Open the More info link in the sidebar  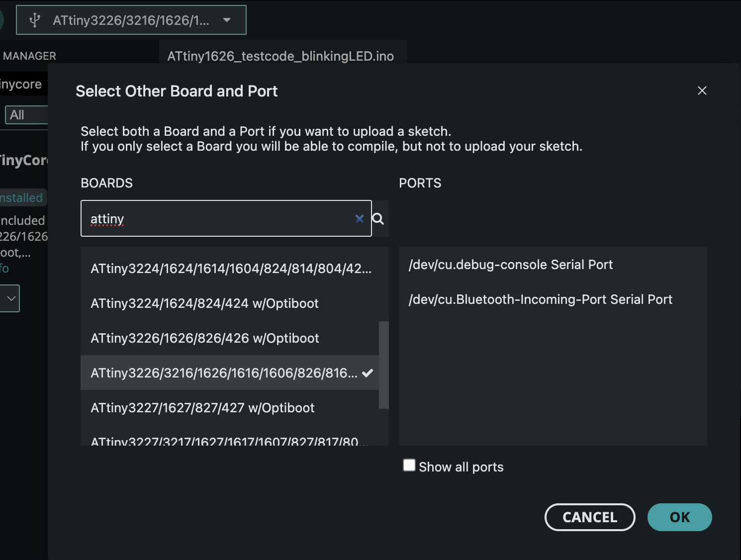coord(4,268)
